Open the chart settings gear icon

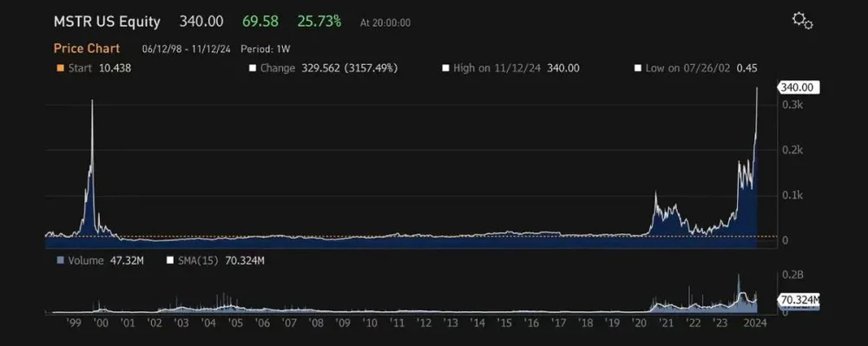coord(802,21)
